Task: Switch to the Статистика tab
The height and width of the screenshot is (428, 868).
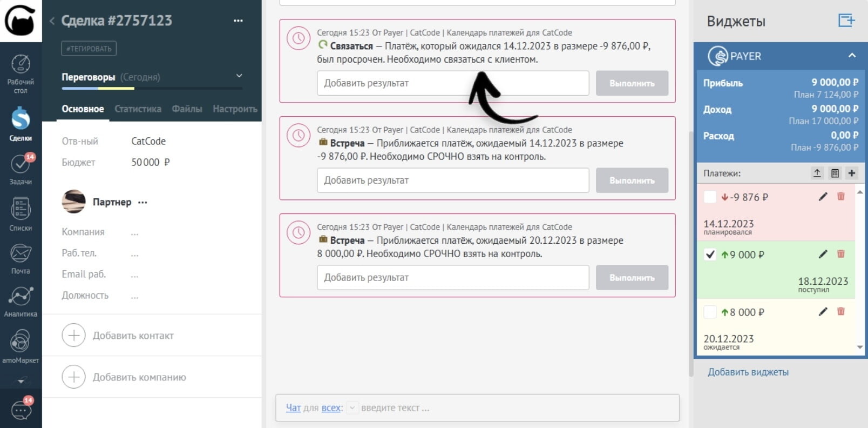Action: tap(138, 109)
